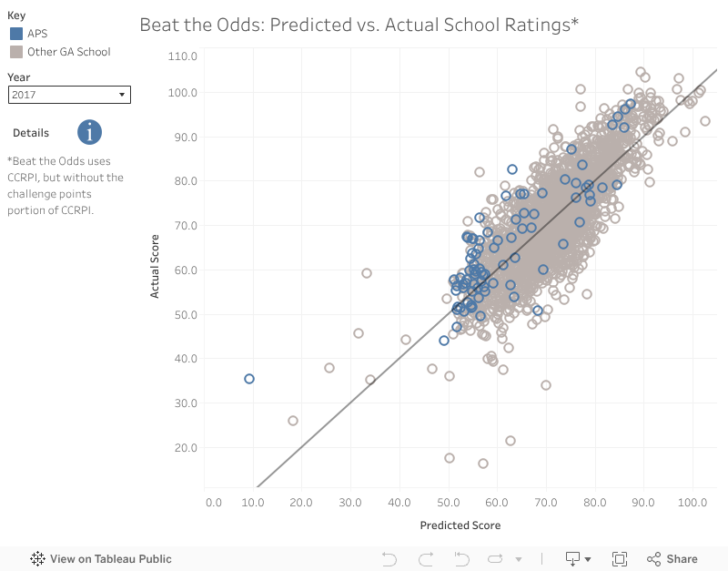Click the Refresh/Replay icon in the toolbar
Screen dimensions: 728x571
(x=496, y=559)
